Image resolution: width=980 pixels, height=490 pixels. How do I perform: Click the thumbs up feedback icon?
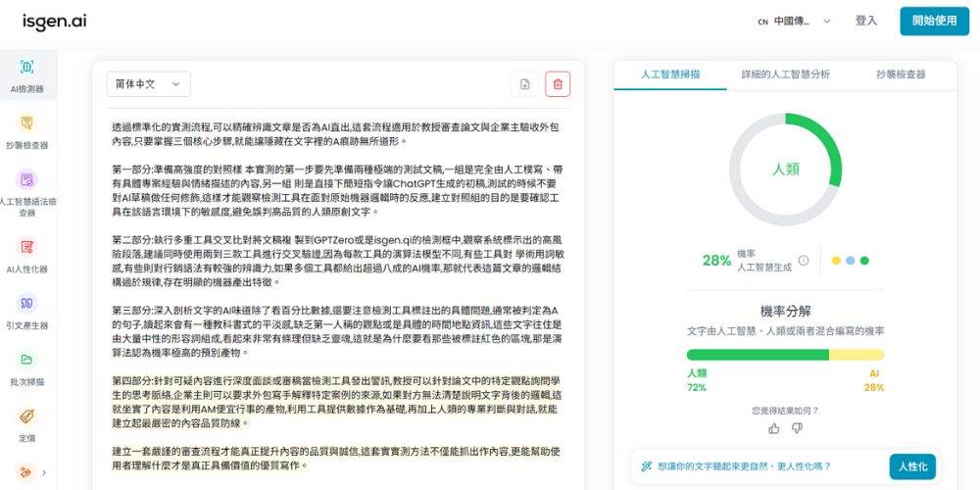tap(774, 428)
